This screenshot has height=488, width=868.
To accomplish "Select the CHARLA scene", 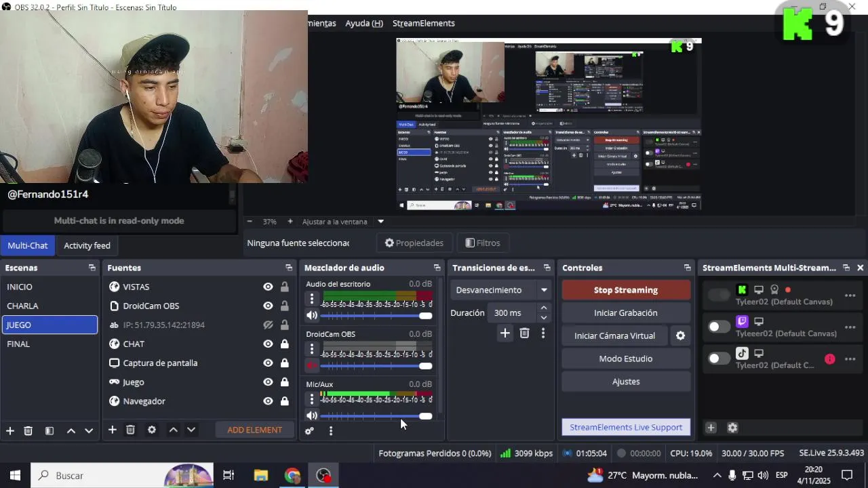I will point(50,306).
